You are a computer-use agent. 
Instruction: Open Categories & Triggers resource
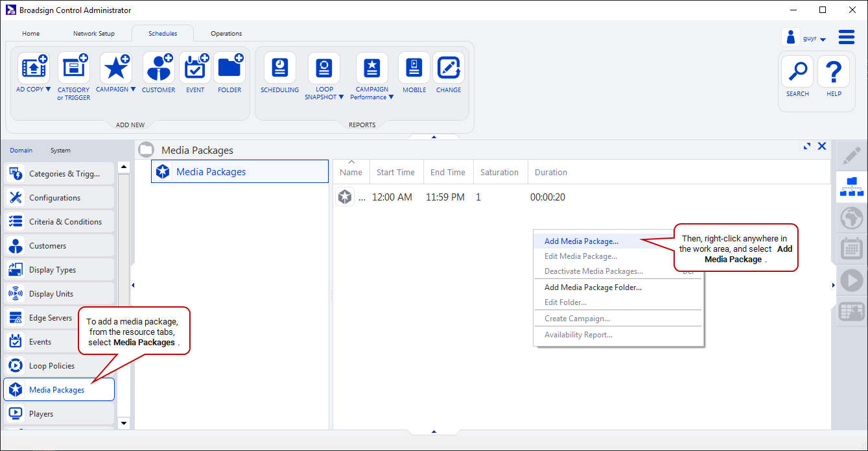(x=59, y=174)
